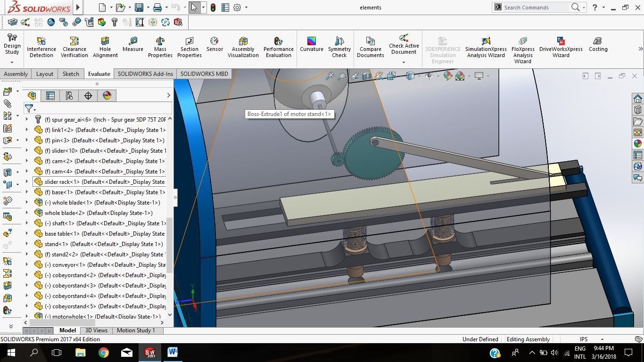Open Design Study
The height and width of the screenshot is (362, 644).
(x=12, y=44)
